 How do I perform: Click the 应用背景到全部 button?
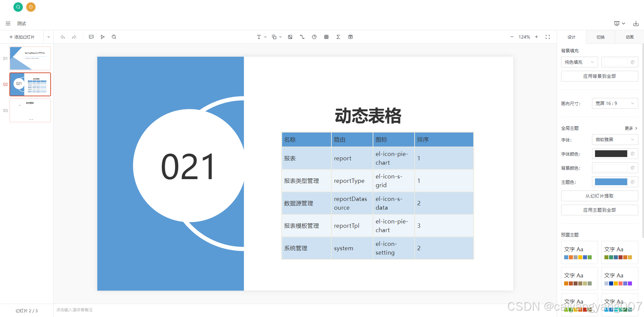click(x=599, y=76)
